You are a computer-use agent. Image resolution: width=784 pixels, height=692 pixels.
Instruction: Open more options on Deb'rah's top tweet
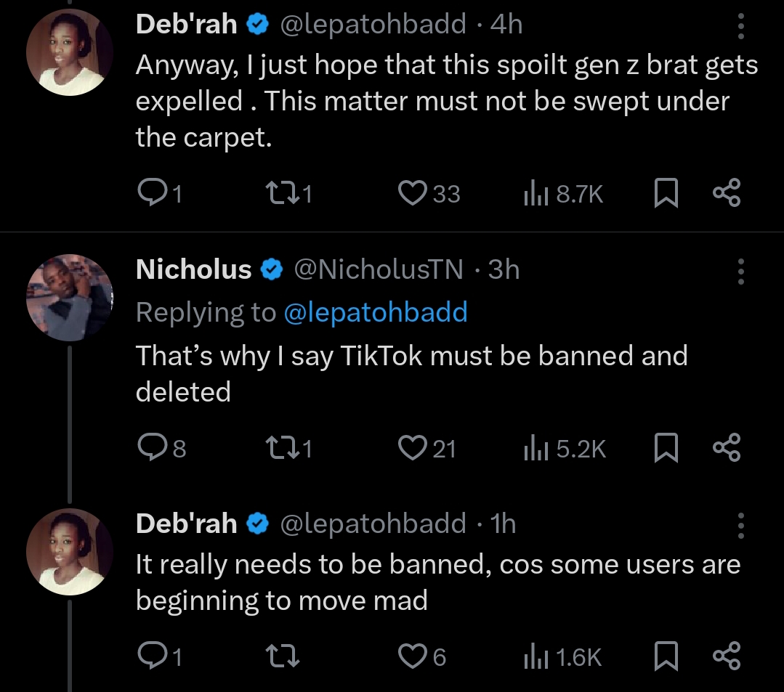(741, 27)
